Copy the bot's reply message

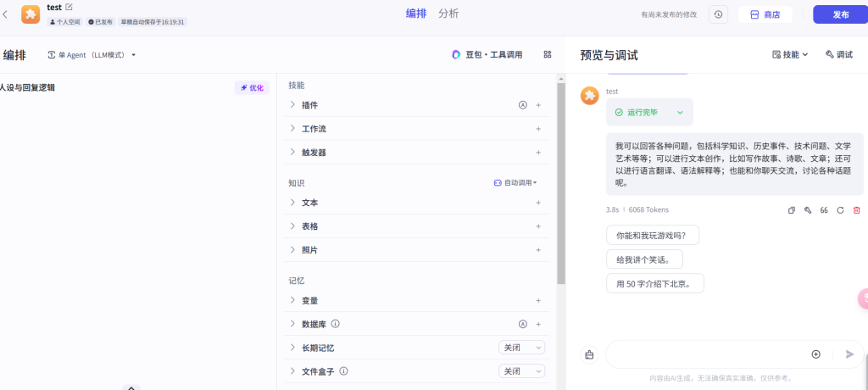click(x=792, y=210)
